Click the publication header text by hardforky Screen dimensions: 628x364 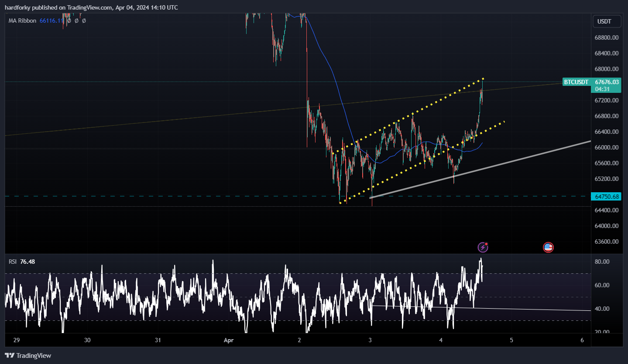[91, 7]
